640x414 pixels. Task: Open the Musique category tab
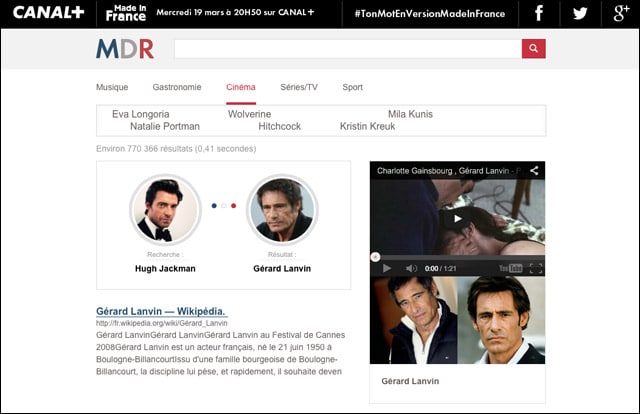click(x=112, y=87)
